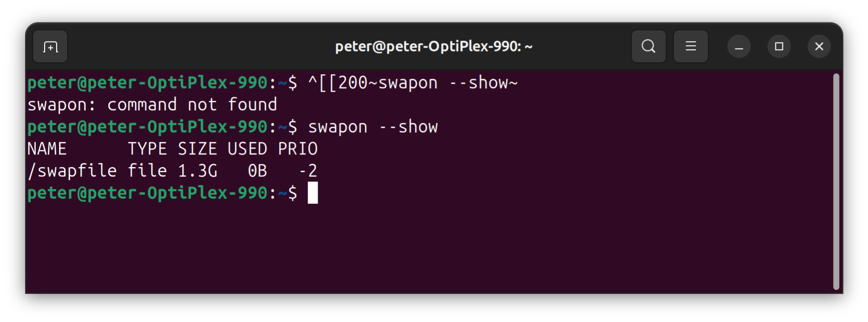
Task: Click the 1.3G size value
Action: (197, 171)
